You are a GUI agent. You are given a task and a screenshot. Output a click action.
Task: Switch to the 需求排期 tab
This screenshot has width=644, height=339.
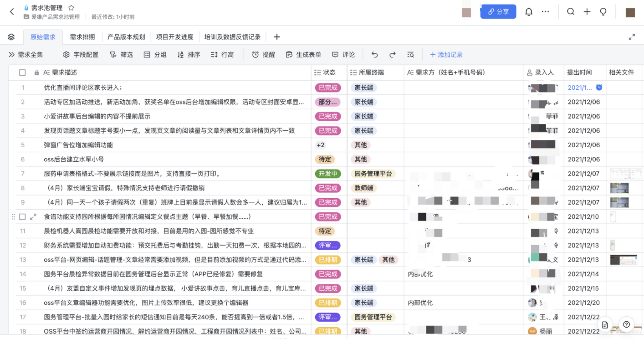coord(82,37)
